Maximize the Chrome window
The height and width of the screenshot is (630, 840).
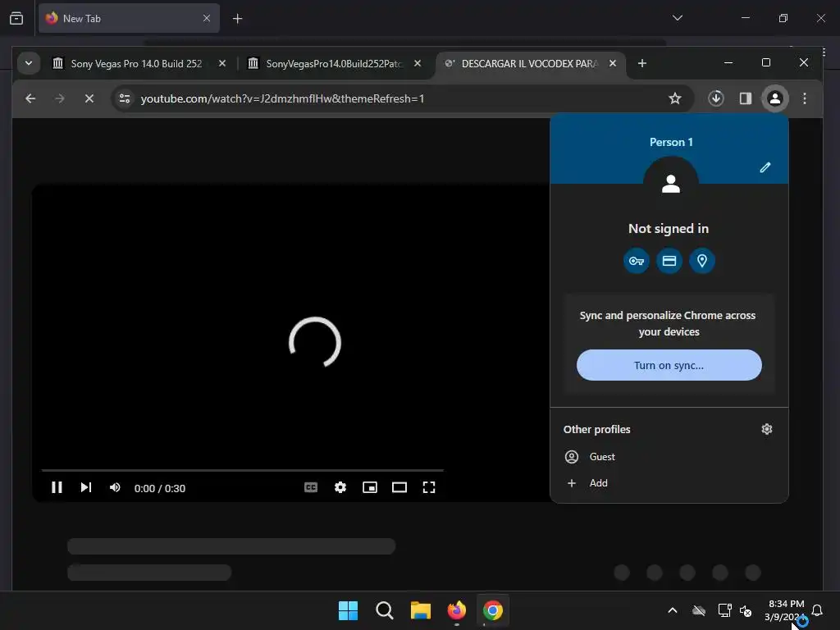766,62
